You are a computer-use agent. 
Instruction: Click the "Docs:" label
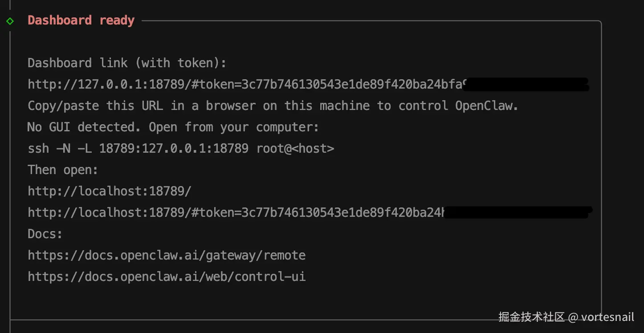[45, 234]
